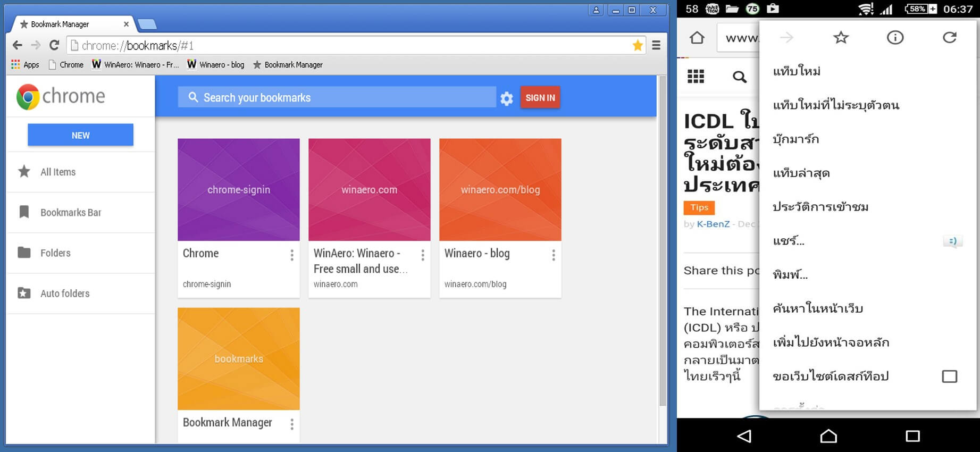This screenshot has height=452, width=980.
Task: Click the orange winaero.com/blog thumbnail
Action: tap(500, 190)
